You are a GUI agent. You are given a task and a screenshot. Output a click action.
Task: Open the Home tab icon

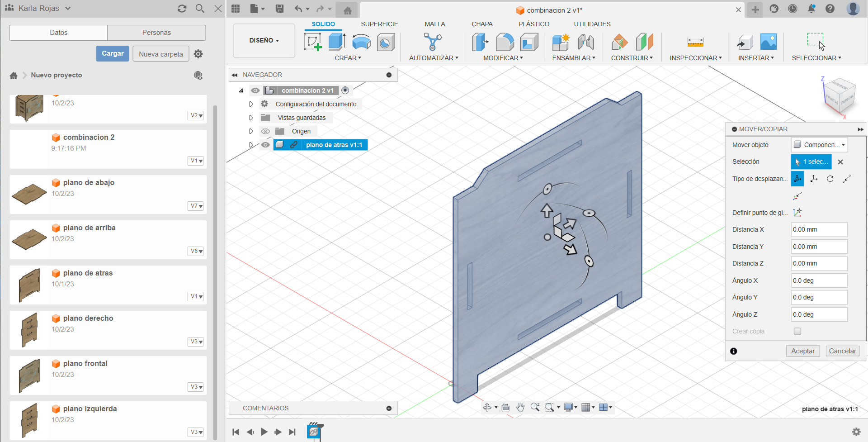[347, 10]
